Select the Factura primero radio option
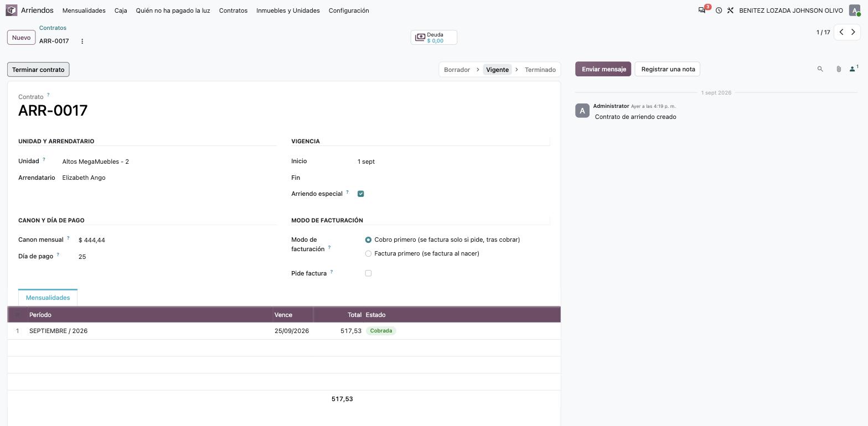This screenshot has width=868, height=426. (x=368, y=253)
